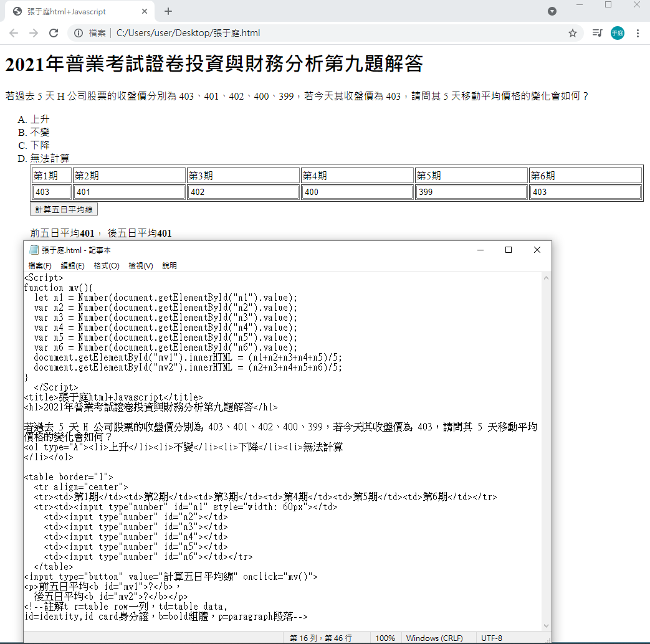Click the page heading 2021年普業考試證卷投資與財務分析第九題解答
The image size is (650, 644).
[x=214, y=64]
